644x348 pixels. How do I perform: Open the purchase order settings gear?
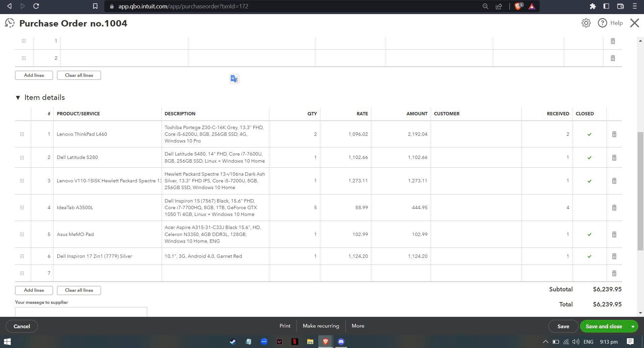[x=586, y=23]
